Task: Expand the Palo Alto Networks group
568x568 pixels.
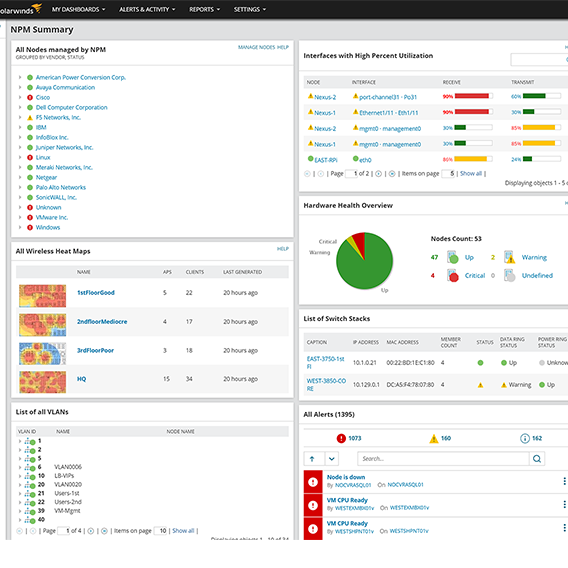Action: click(x=20, y=187)
